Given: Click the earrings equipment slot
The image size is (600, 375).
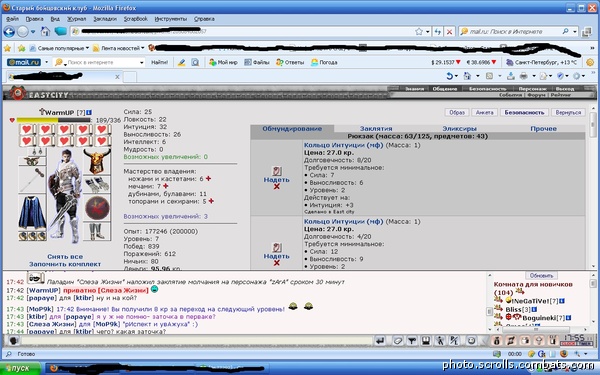Looking at the screenshot, I should coord(38,152).
